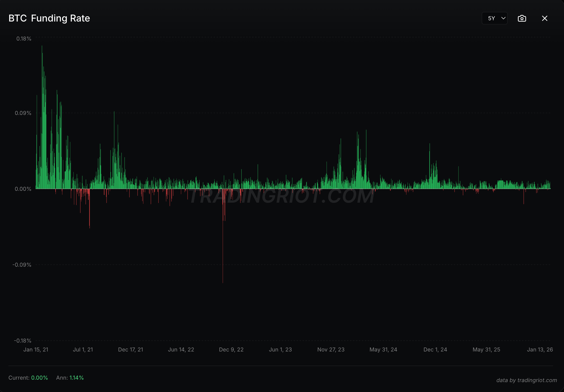The height and width of the screenshot is (392, 564).
Task: Click the camera screenshot icon
Action: (522, 18)
